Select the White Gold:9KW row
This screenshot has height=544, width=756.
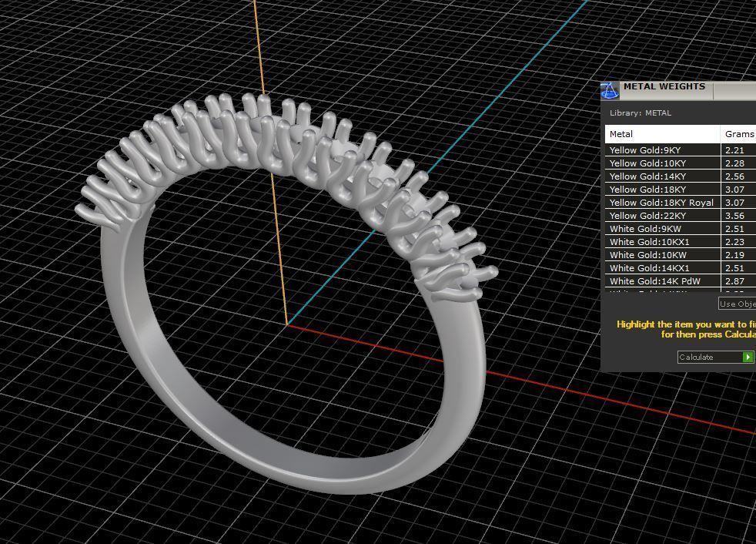pos(681,228)
